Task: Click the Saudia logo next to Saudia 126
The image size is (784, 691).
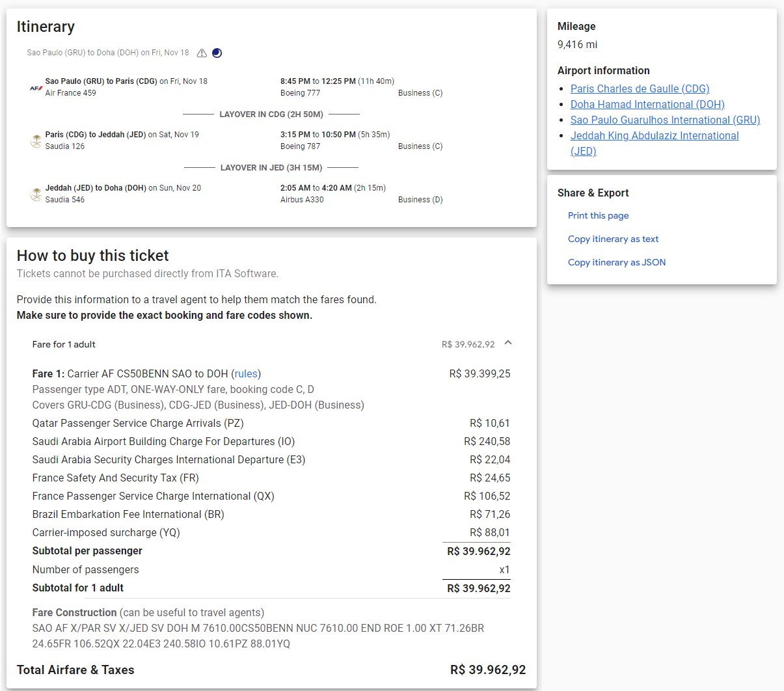Action: 36,141
